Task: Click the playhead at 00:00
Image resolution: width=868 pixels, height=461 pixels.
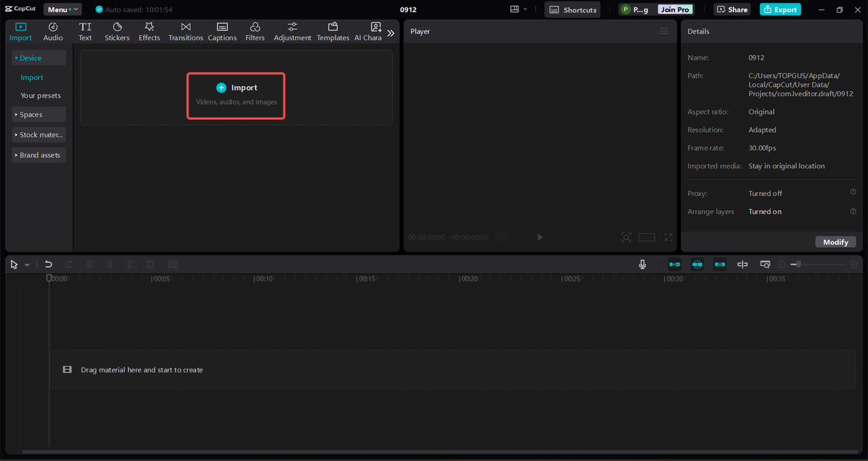Action: (49, 278)
